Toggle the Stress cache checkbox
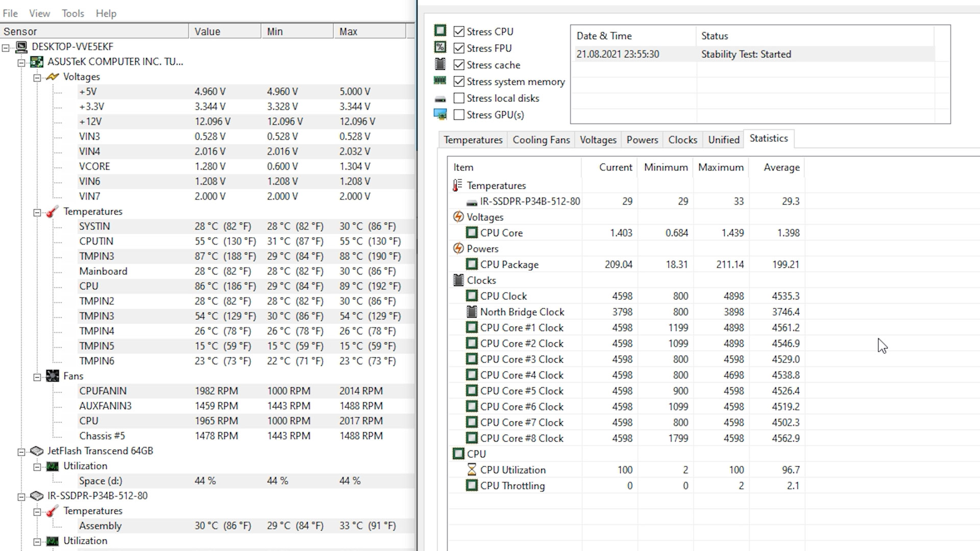980x551 pixels. click(x=459, y=65)
